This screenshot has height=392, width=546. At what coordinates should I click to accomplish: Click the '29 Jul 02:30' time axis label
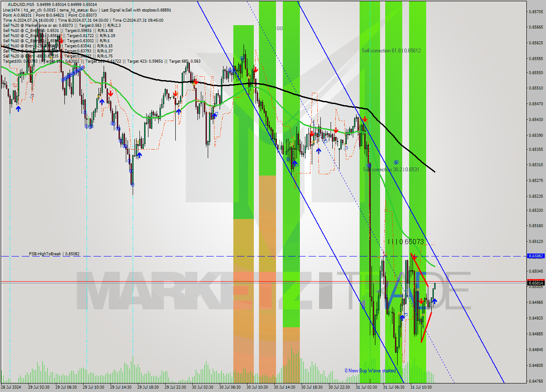click(38, 387)
